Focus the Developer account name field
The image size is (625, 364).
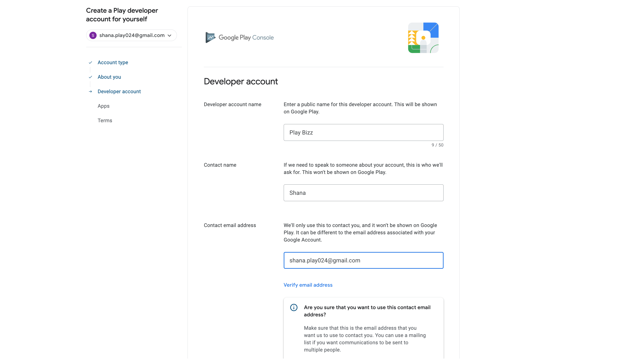[x=363, y=132]
